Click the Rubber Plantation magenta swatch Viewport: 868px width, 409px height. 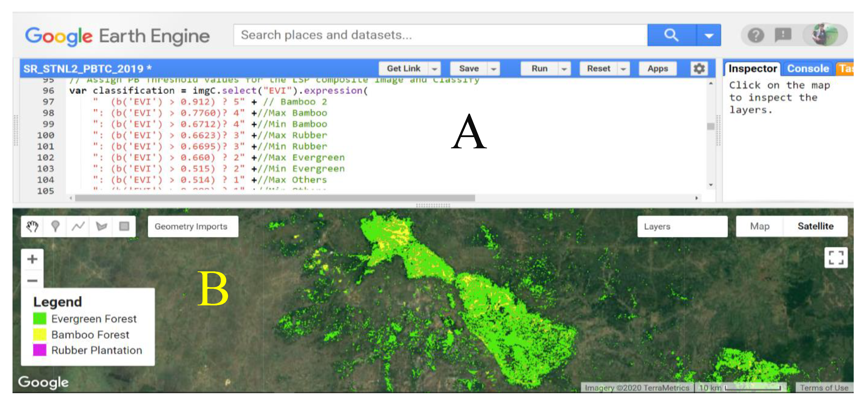click(40, 350)
